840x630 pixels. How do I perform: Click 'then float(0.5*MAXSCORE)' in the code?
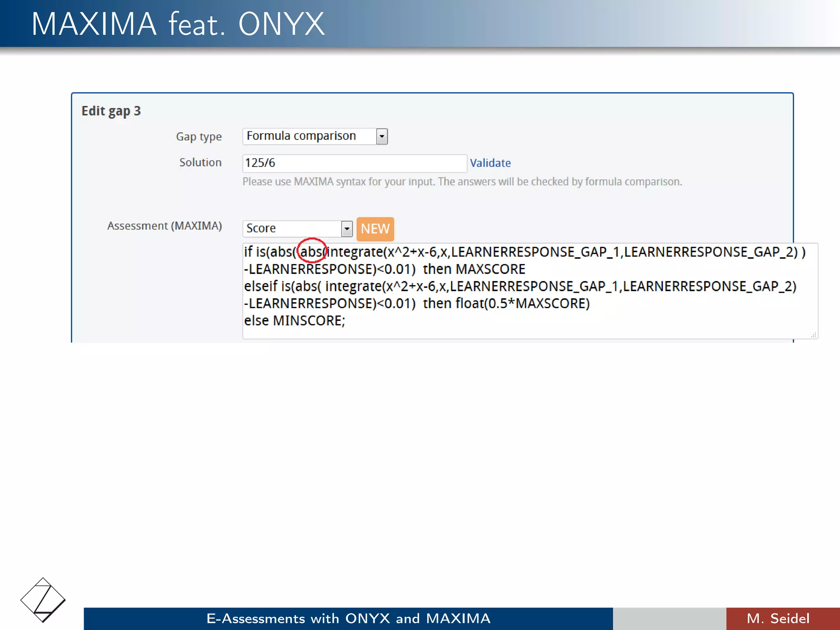[x=506, y=304]
